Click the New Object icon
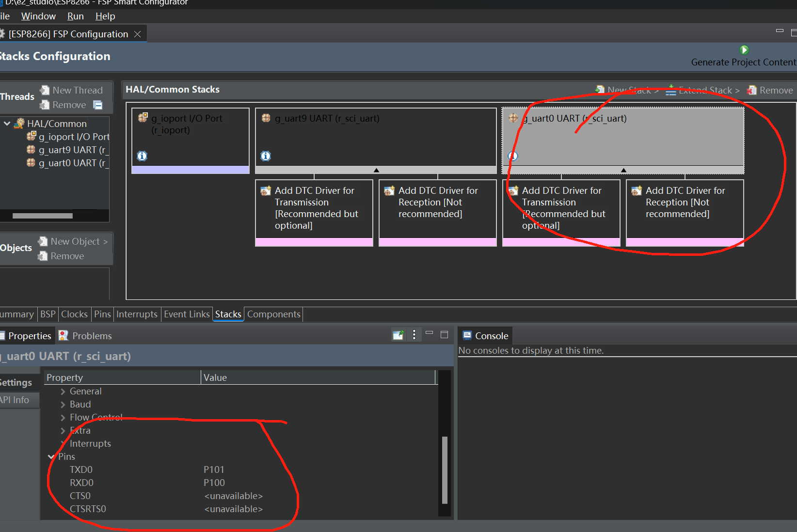797x532 pixels. click(x=43, y=241)
